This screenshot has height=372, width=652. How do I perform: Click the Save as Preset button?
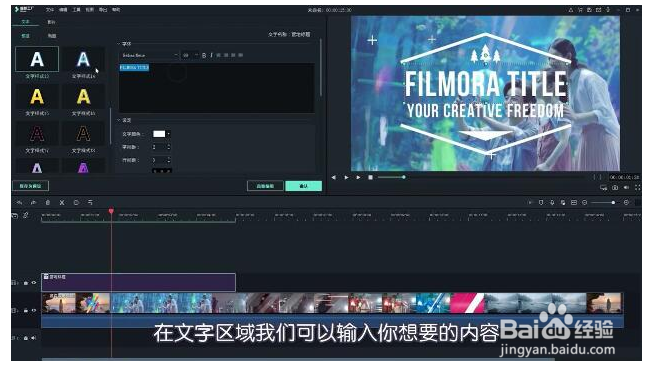[x=30, y=186]
